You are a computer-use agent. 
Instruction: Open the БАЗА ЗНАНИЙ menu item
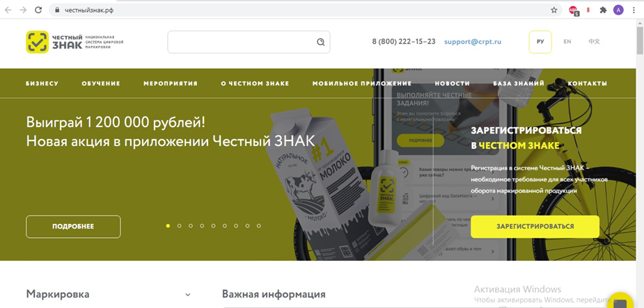(519, 83)
